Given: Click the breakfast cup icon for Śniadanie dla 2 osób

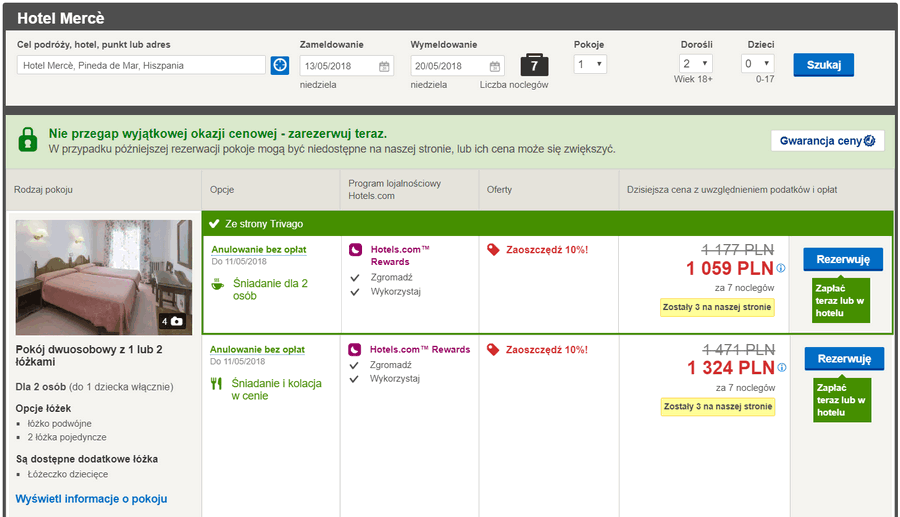Looking at the screenshot, I should [218, 283].
